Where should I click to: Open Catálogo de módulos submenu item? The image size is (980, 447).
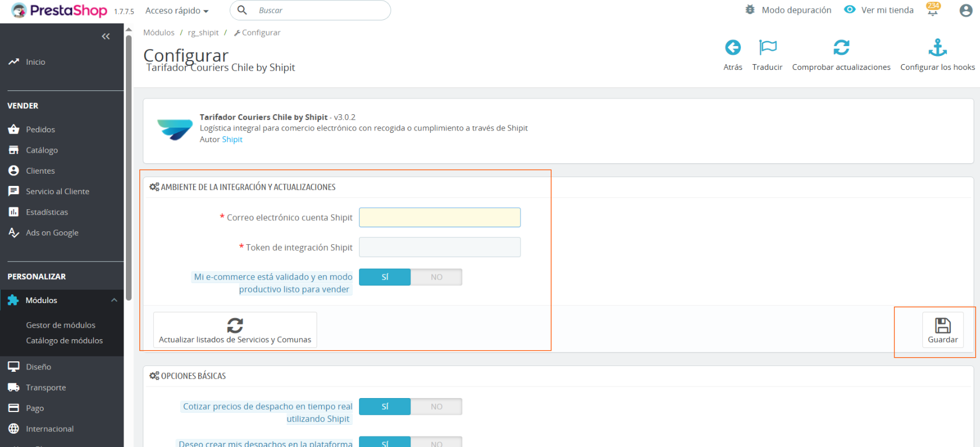click(64, 340)
